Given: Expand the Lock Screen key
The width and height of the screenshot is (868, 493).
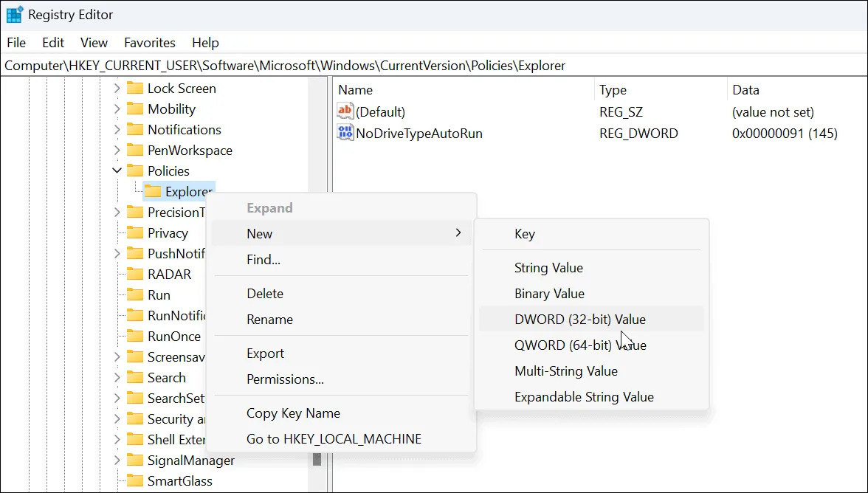Looking at the screenshot, I should pos(117,89).
